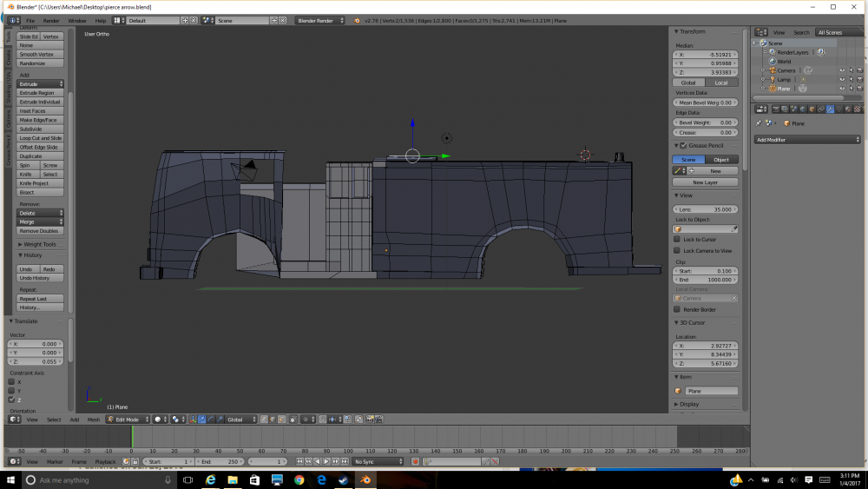Open the File menu
This screenshot has height=489, width=868.
pyautogui.click(x=30, y=20)
